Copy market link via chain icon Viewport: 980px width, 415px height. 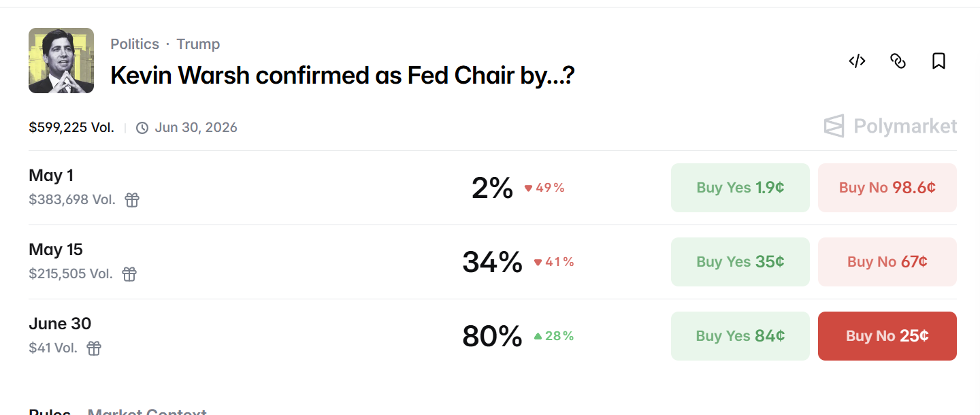coord(898,61)
